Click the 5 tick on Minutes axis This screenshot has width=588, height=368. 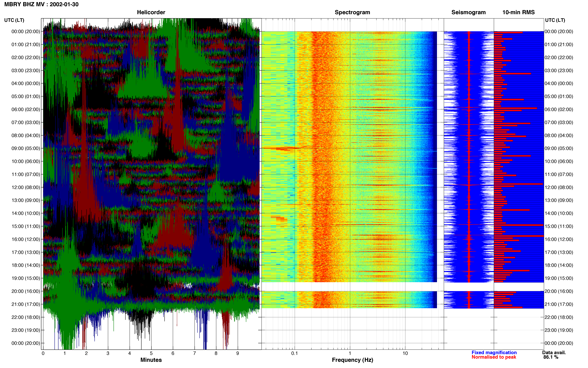pyautogui.click(x=151, y=353)
